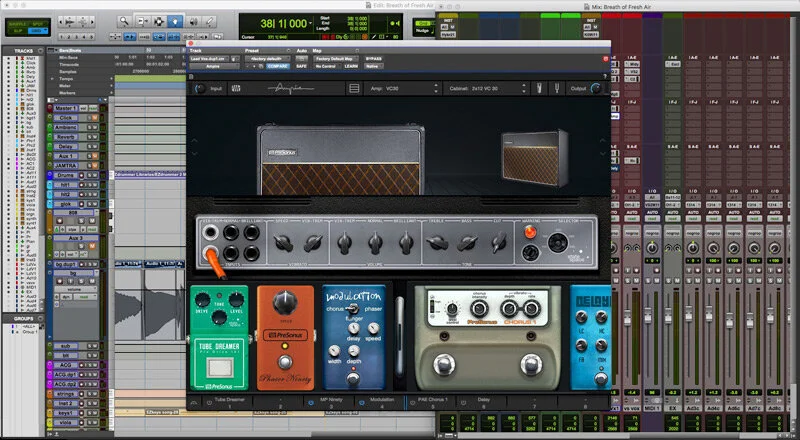Select GRID edit mode

tap(36, 31)
